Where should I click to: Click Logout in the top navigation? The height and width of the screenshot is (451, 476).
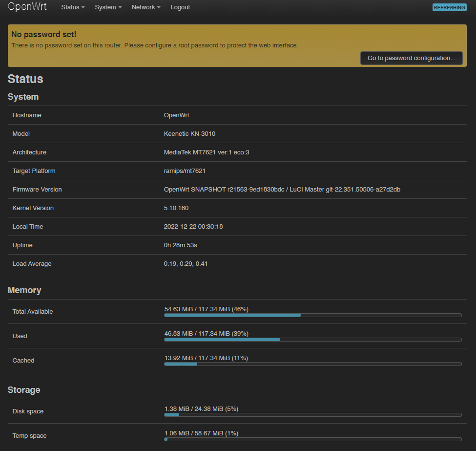(x=180, y=7)
